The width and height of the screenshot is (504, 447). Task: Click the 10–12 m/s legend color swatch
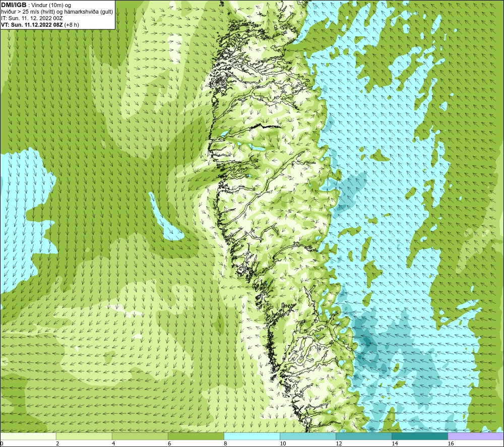[308, 436]
